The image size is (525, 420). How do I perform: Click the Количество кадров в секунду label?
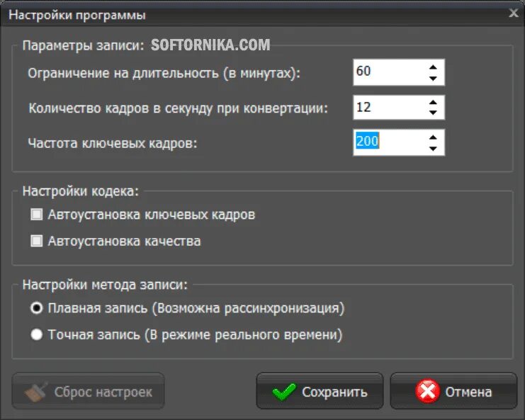click(178, 108)
